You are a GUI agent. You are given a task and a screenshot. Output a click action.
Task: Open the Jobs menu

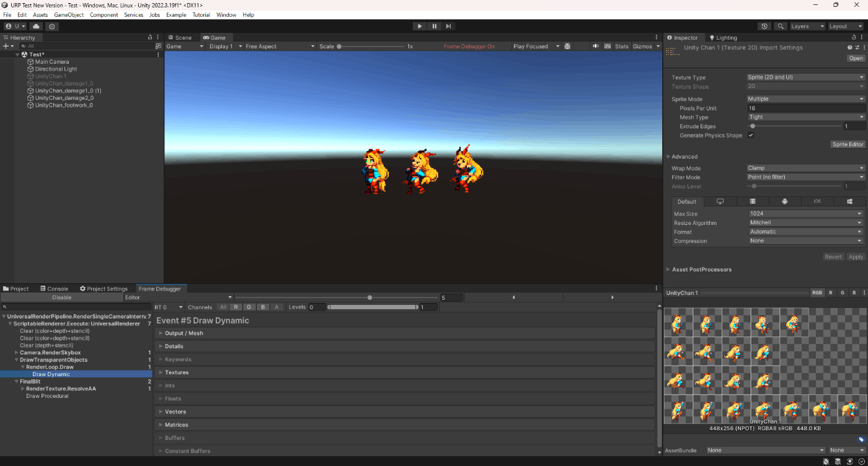pyautogui.click(x=154, y=15)
